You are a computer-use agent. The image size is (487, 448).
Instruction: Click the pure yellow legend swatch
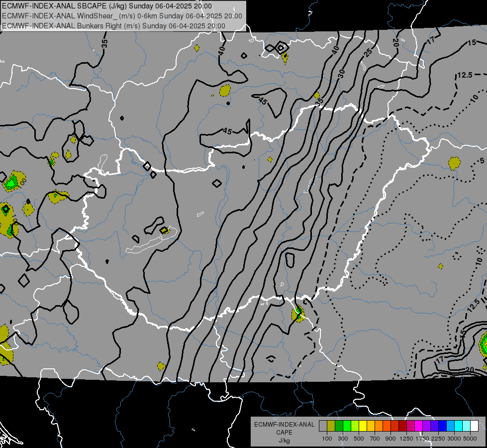coord(363,426)
